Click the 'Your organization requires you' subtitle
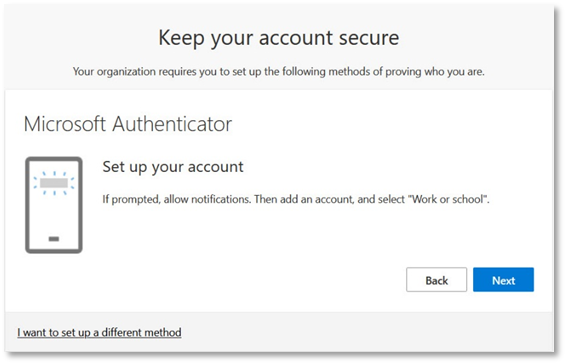The height and width of the screenshot is (364, 566). pyautogui.click(x=279, y=72)
